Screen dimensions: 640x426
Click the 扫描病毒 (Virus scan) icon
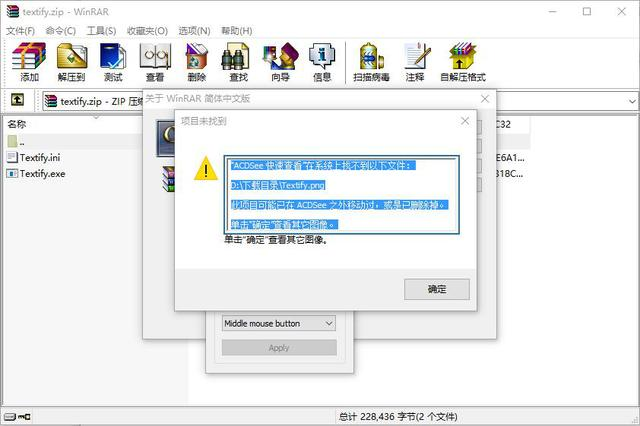pos(371,62)
